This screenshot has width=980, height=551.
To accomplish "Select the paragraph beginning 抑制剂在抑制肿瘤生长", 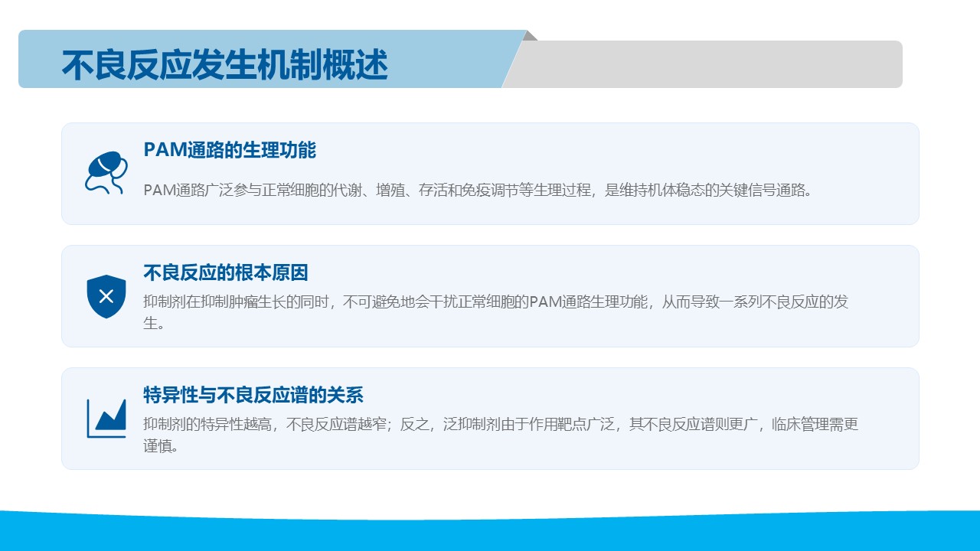I will [495, 302].
